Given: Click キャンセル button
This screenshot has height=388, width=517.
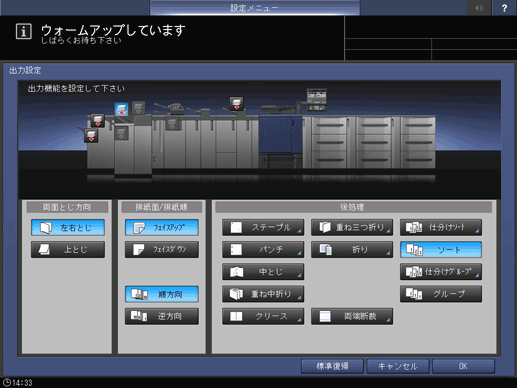Looking at the screenshot, I should pyautogui.click(x=398, y=366).
